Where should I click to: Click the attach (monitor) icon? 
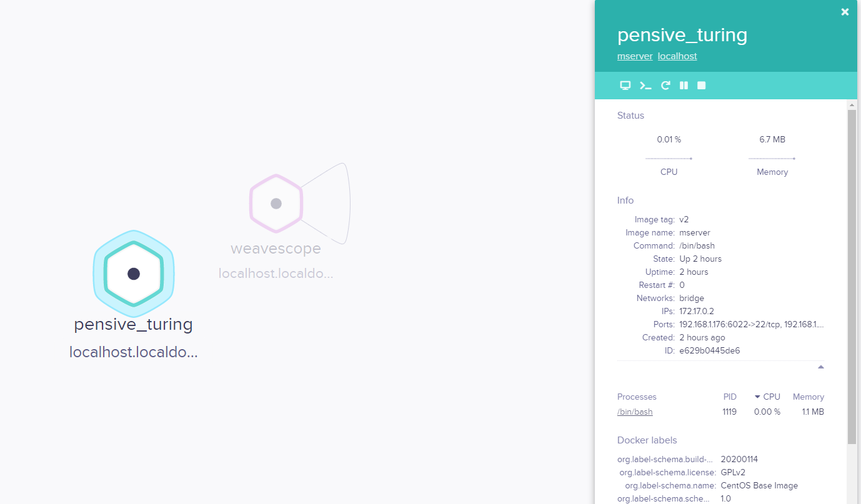[625, 86]
